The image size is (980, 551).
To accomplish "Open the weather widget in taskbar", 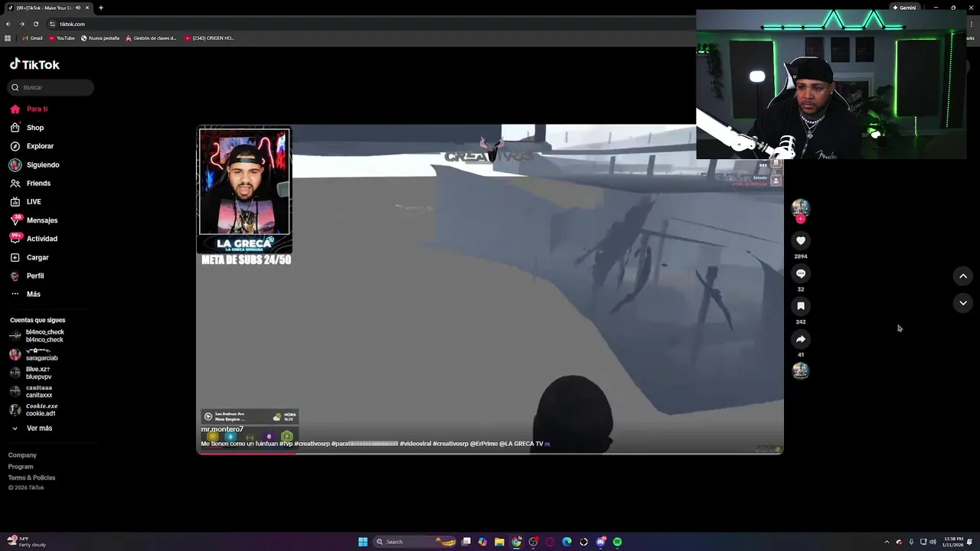I will [x=27, y=542].
